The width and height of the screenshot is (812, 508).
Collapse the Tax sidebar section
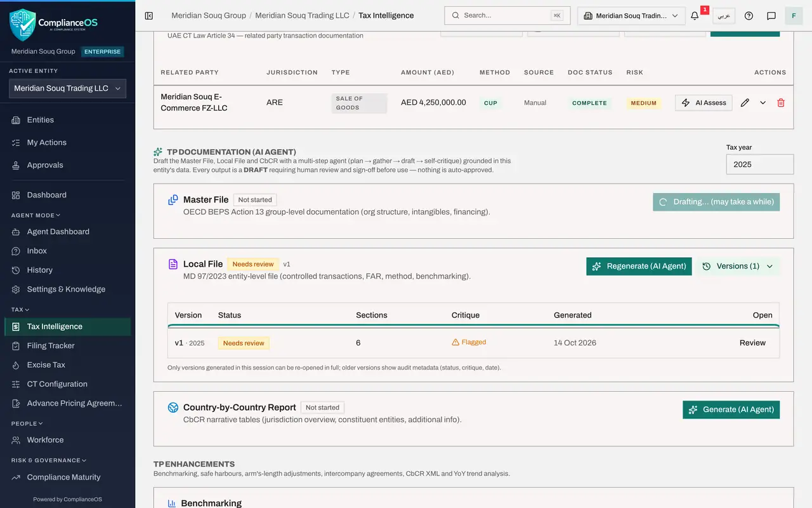click(x=20, y=310)
